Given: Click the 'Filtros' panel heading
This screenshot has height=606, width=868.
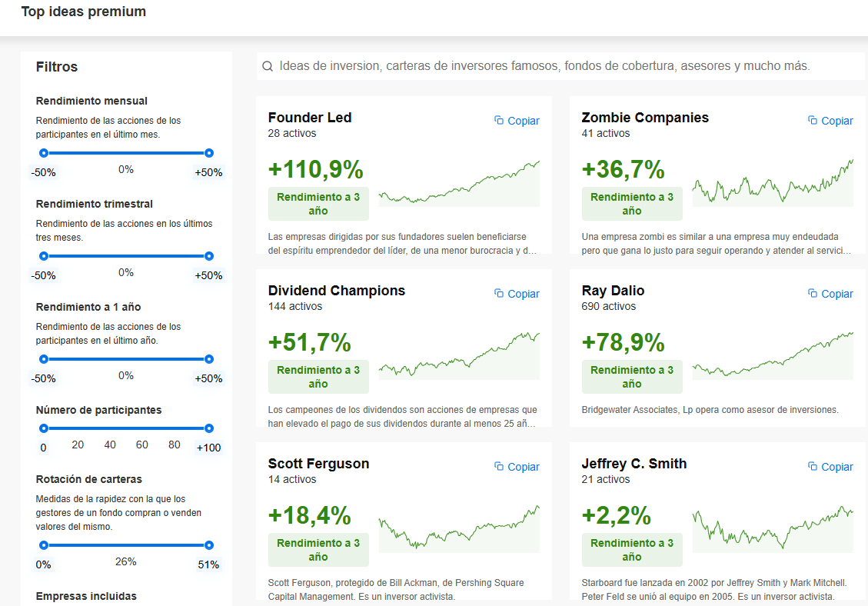Looking at the screenshot, I should pyautogui.click(x=57, y=67).
